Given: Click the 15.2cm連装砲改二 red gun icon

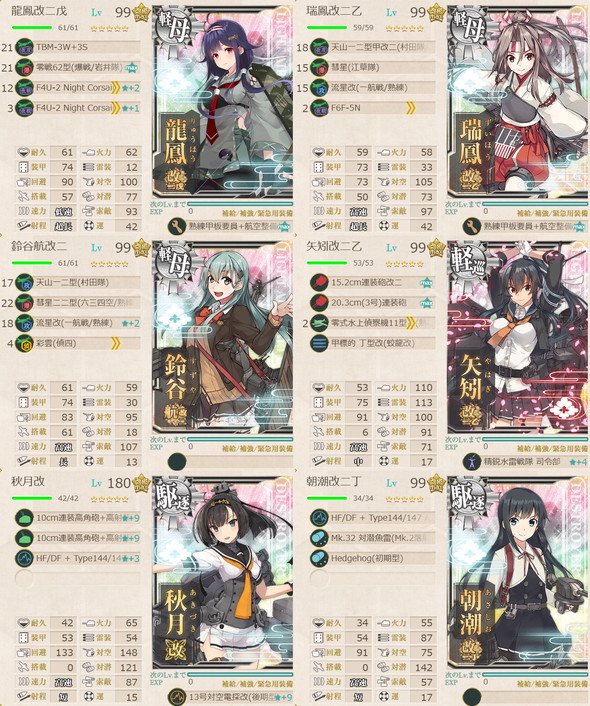Looking at the screenshot, I should pos(319,283).
